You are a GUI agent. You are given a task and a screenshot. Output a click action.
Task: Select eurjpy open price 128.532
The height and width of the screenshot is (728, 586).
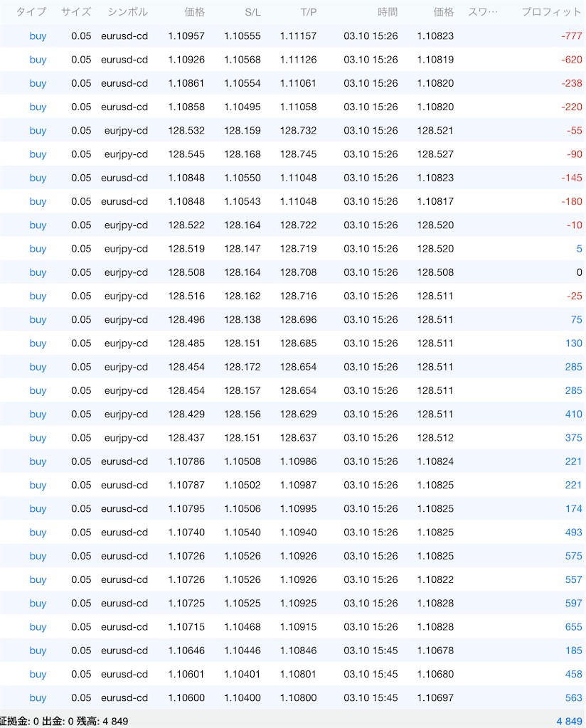(x=186, y=131)
